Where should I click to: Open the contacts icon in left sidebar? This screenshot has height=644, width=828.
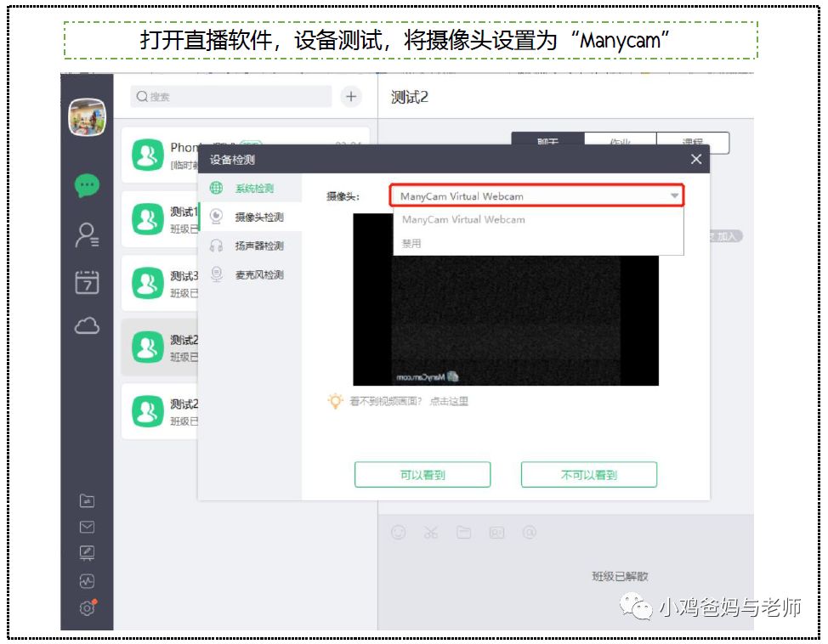[86, 231]
